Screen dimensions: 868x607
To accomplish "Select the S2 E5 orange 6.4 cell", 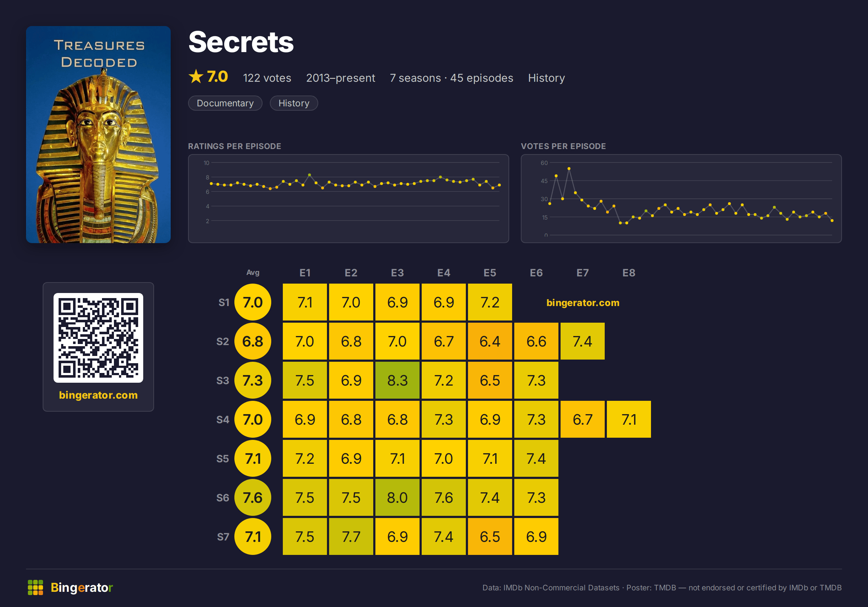I will point(490,341).
